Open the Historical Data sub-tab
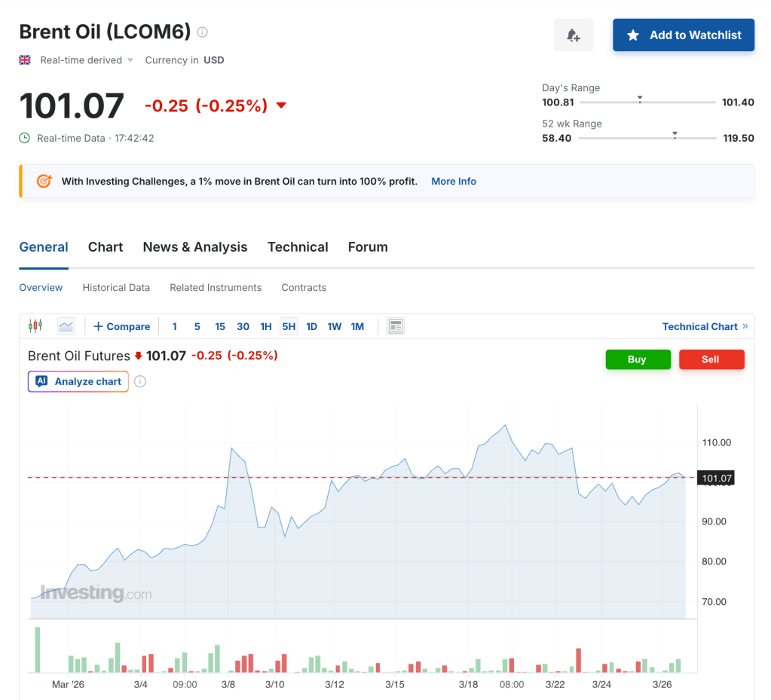The width and height of the screenshot is (771, 700). pyautogui.click(x=116, y=288)
